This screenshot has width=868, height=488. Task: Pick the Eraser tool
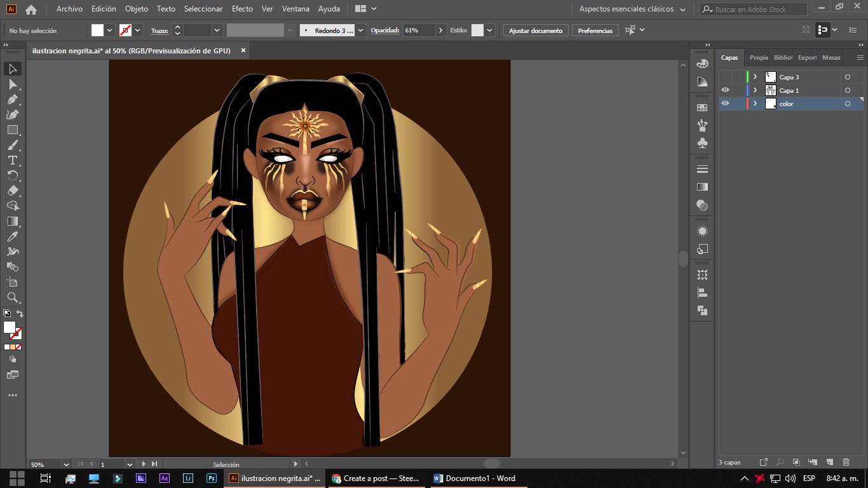point(12,191)
